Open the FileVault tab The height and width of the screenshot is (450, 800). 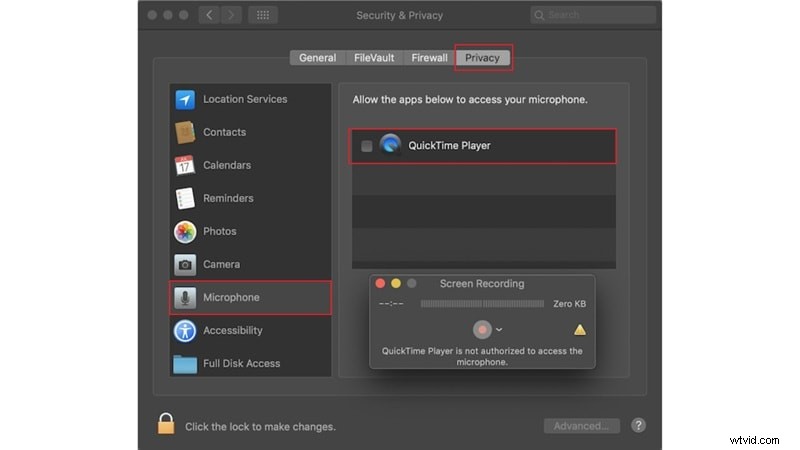coord(375,58)
